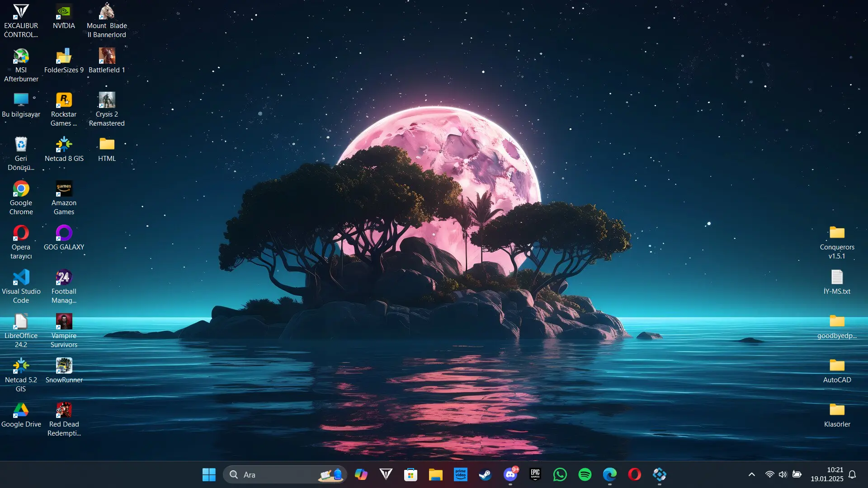Viewport: 868px width, 488px height.
Task: Select the Mount Blade II Bannerlord icon
Action: [107, 21]
